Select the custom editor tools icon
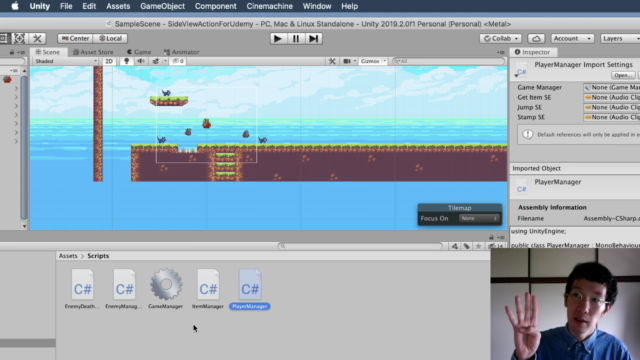This screenshot has height=360, width=640. coord(37,38)
